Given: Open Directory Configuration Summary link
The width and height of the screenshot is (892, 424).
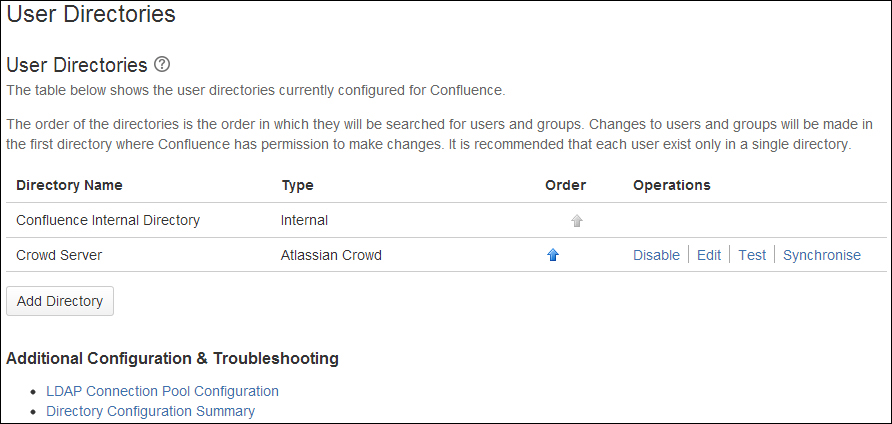Looking at the screenshot, I should coord(150,411).
